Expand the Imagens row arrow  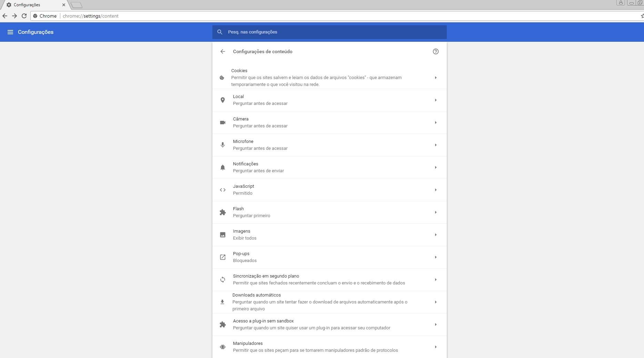435,235
